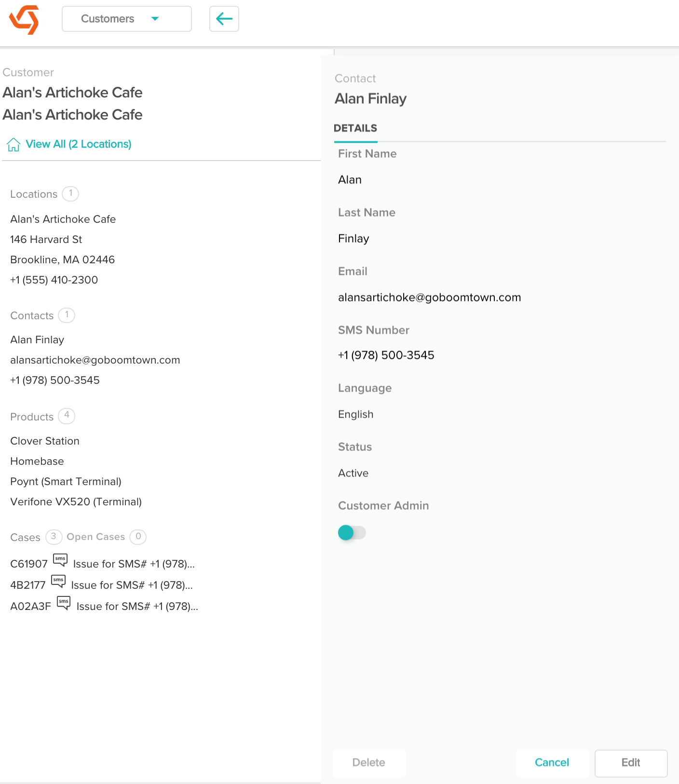Show the Open Cases filter
Viewport: 679px width, 784px height.
[x=95, y=537]
